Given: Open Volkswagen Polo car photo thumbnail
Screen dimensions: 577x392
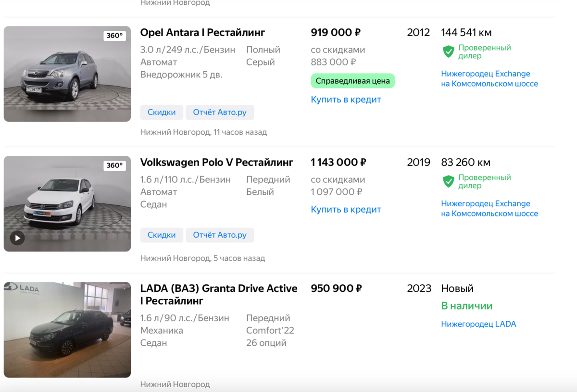Looking at the screenshot, I should (67, 203).
